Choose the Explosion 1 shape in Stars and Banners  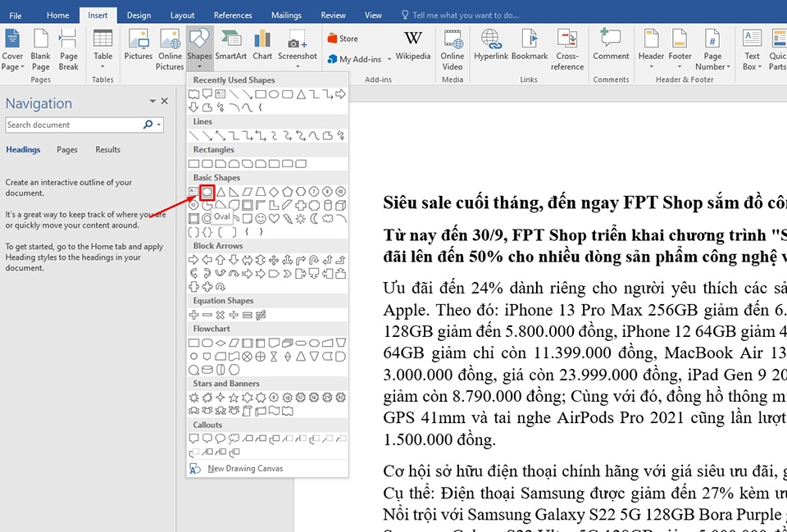click(x=193, y=398)
